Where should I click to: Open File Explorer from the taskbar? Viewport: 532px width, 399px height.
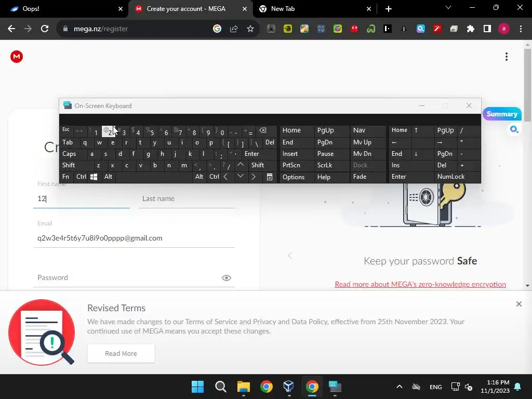(243, 387)
